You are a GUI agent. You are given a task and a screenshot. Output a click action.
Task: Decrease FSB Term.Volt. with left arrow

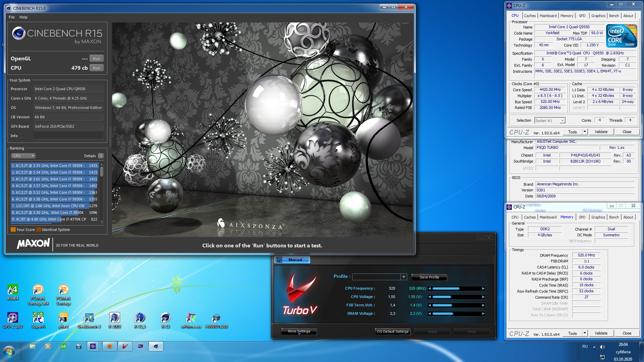point(429,305)
